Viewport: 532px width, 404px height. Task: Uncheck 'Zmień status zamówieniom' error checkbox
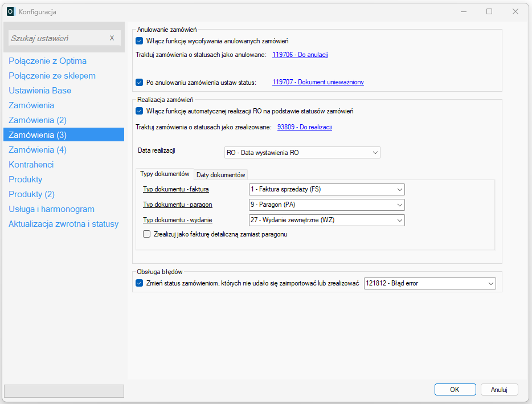pos(140,283)
